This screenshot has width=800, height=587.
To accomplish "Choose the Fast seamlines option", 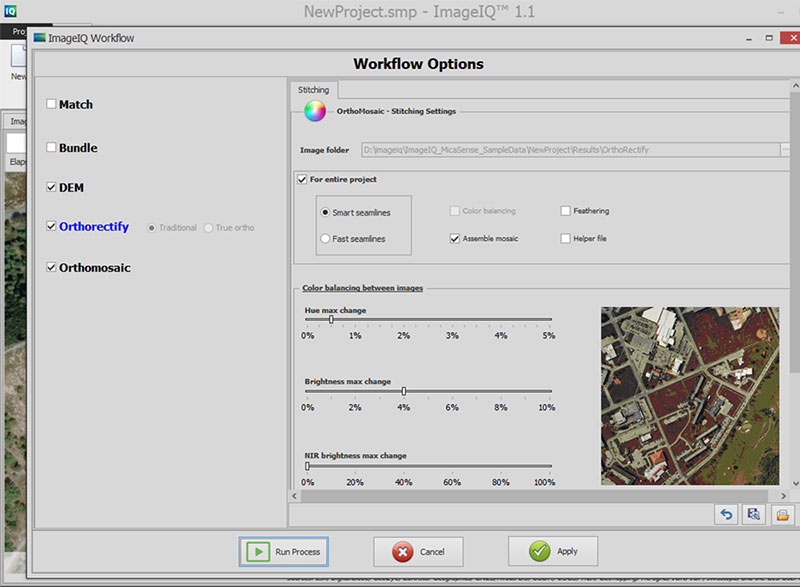I will click(x=325, y=238).
